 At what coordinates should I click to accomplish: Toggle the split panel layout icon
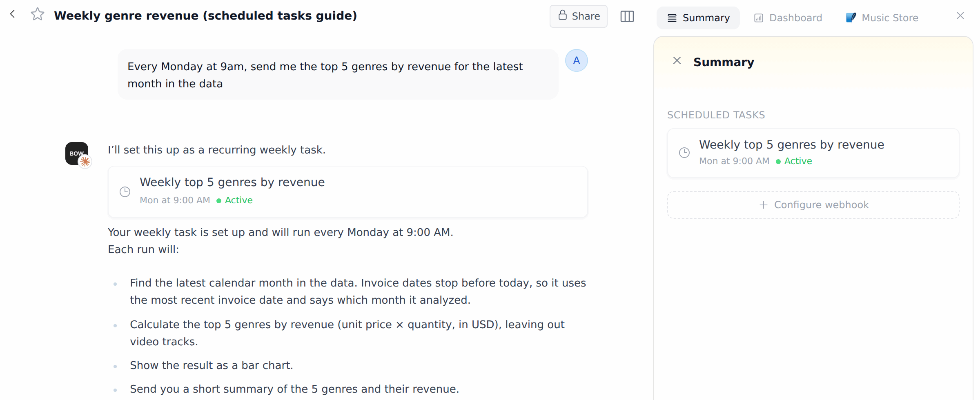[x=627, y=16]
